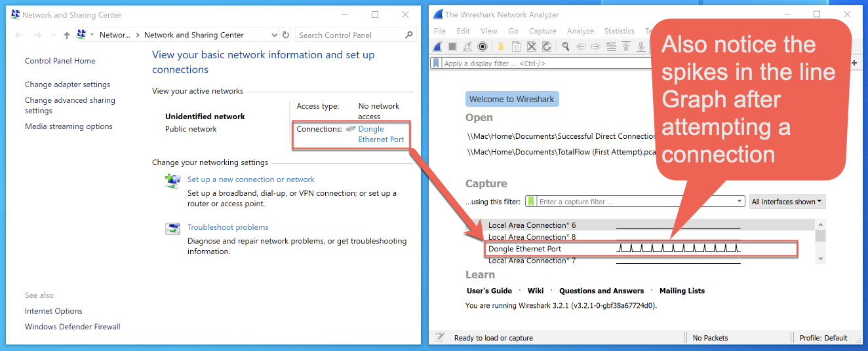Screen dimensions: 868x351
Task: Click the reload capture file icon
Action: coord(547,46)
